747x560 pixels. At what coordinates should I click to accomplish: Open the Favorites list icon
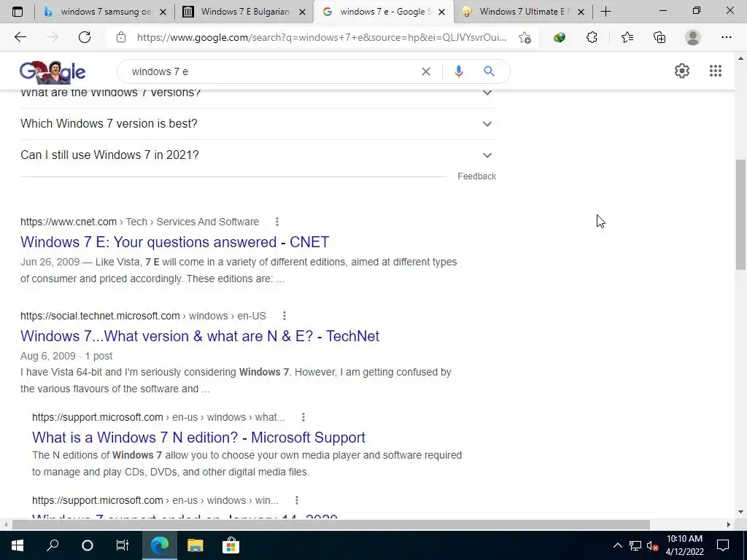(x=627, y=37)
